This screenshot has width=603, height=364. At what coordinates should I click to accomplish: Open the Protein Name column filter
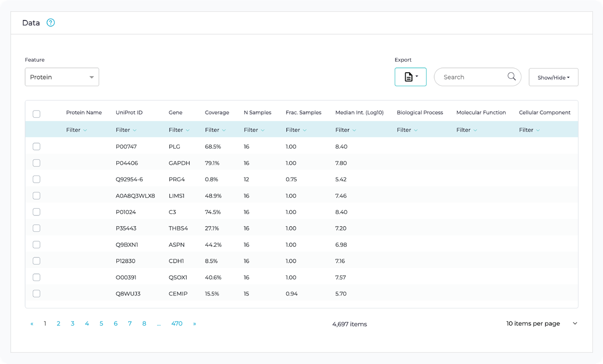coord(77,130)
